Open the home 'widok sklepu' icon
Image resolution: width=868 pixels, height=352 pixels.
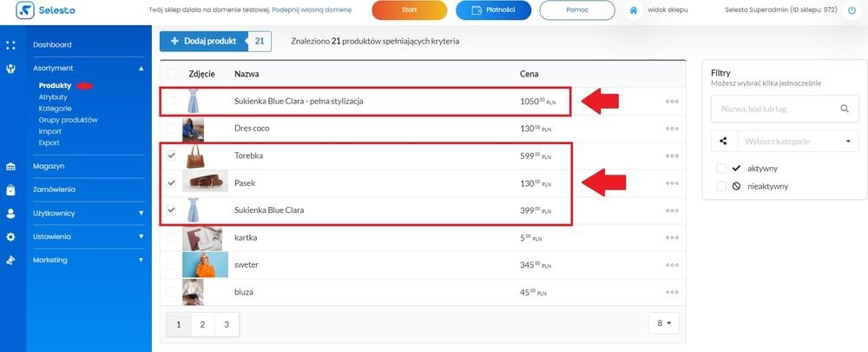click(634, 10)
